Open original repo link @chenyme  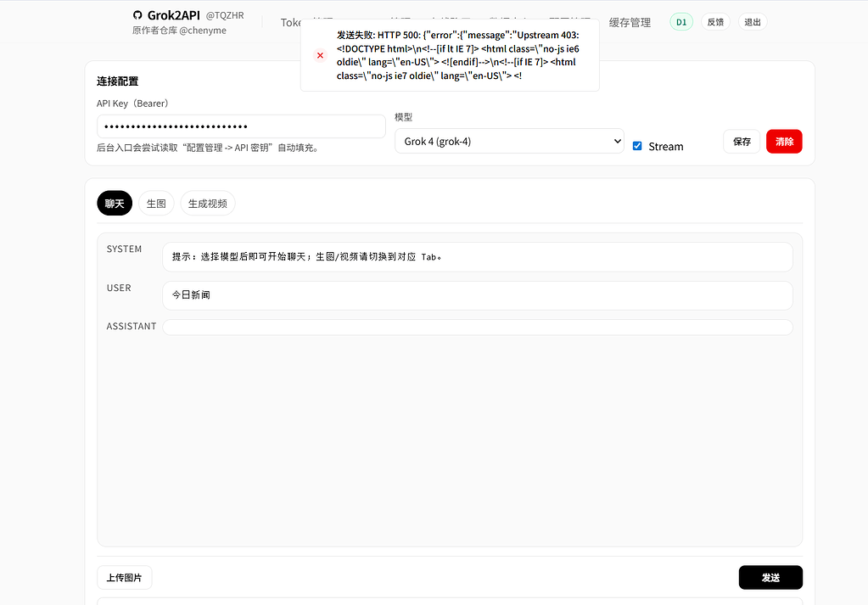(179, 31)
